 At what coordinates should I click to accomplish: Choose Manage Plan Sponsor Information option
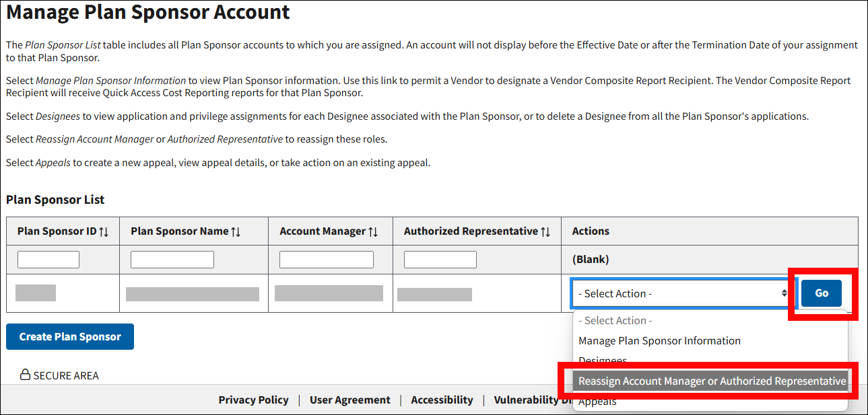[659, 341]
